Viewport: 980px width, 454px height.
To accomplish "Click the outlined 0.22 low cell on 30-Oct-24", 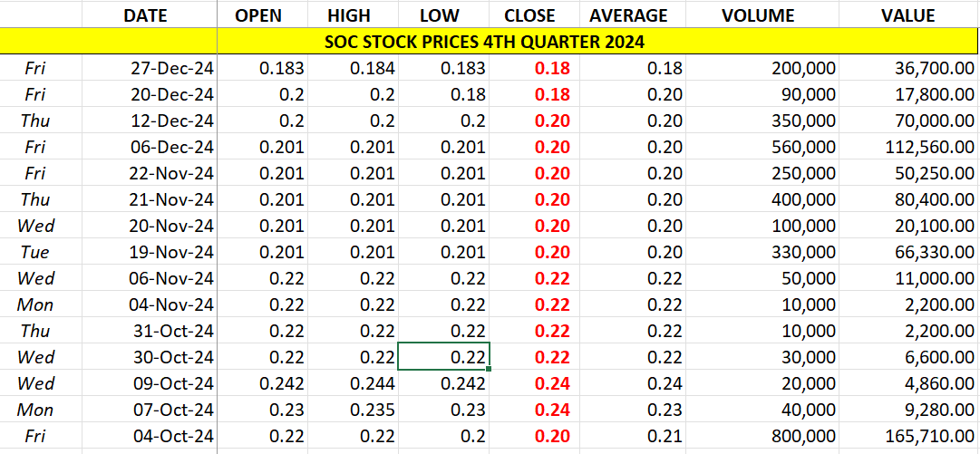I will click(443, 356).
